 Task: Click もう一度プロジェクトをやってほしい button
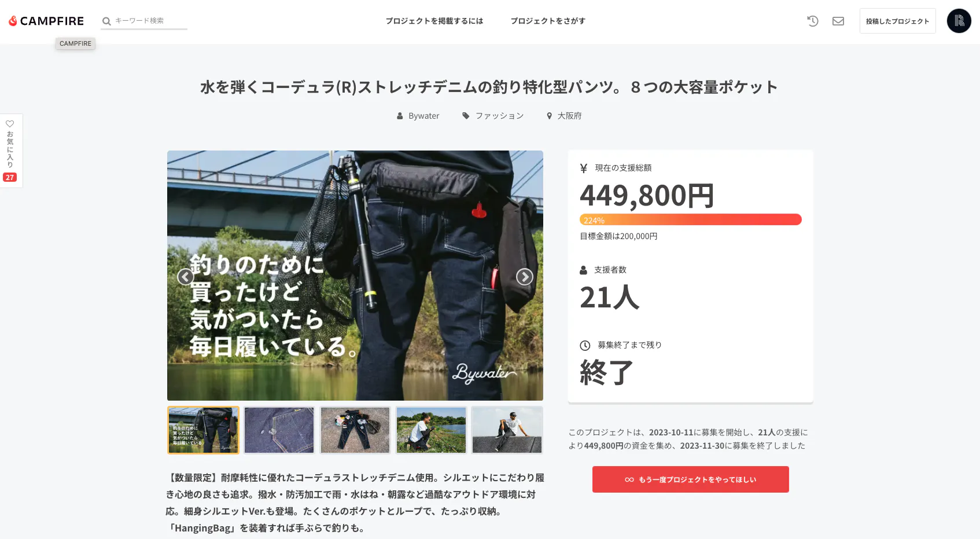tap(690, 479)
